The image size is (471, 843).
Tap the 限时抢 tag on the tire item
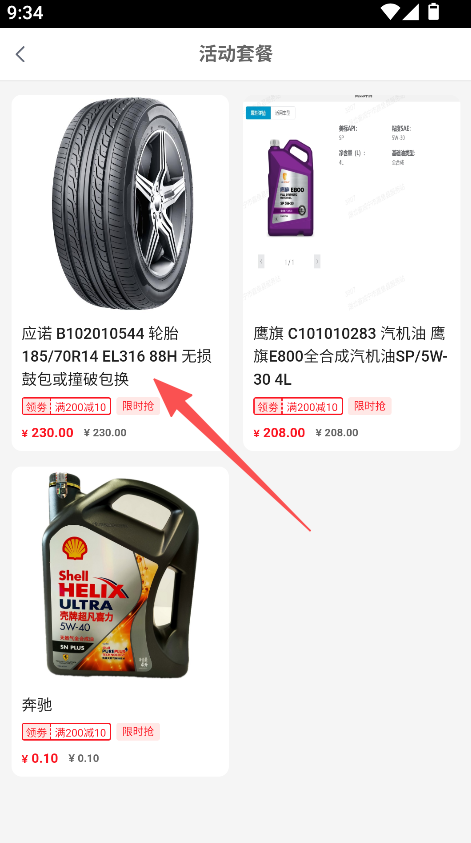138,406
